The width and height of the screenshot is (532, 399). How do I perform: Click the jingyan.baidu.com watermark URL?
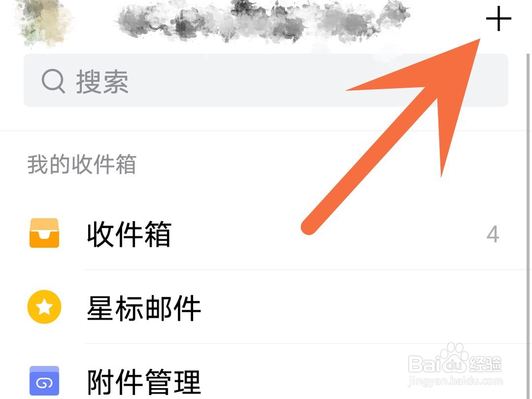[455, 381]
